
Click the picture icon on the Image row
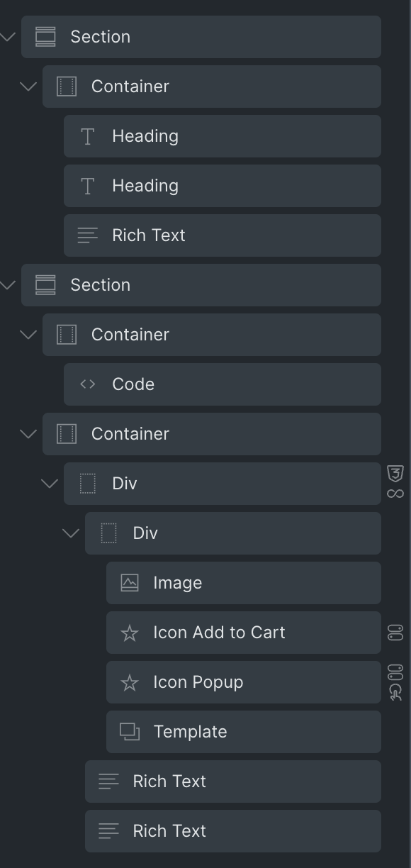coord(130,583)
